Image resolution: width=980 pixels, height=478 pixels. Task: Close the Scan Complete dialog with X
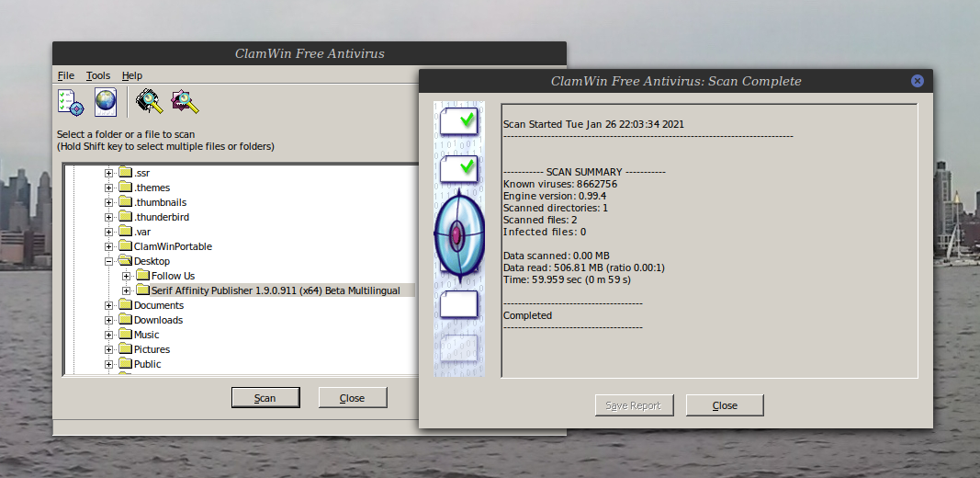pos(917,81)
